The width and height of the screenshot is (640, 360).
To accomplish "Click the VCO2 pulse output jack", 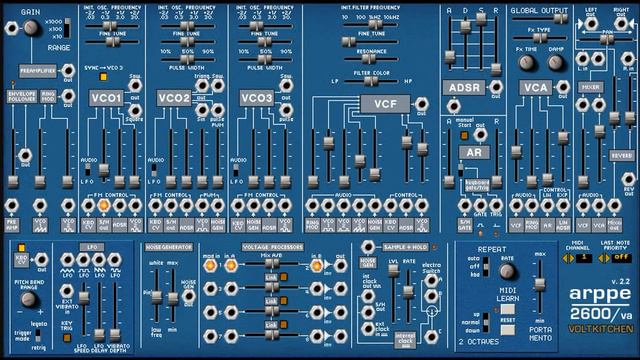I will (218, 110).
